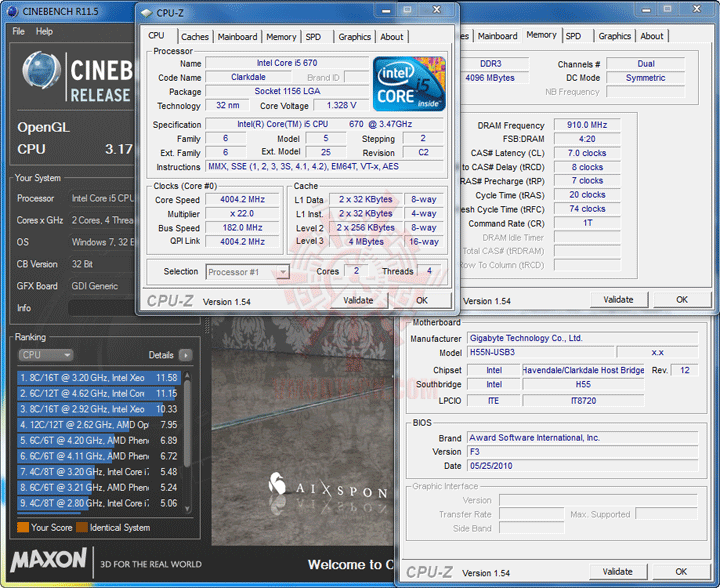Screen dimensions: 720x588
Task: Click the Southbridge model H55 field
Action: pyautogui.click(x=583, y=384)
